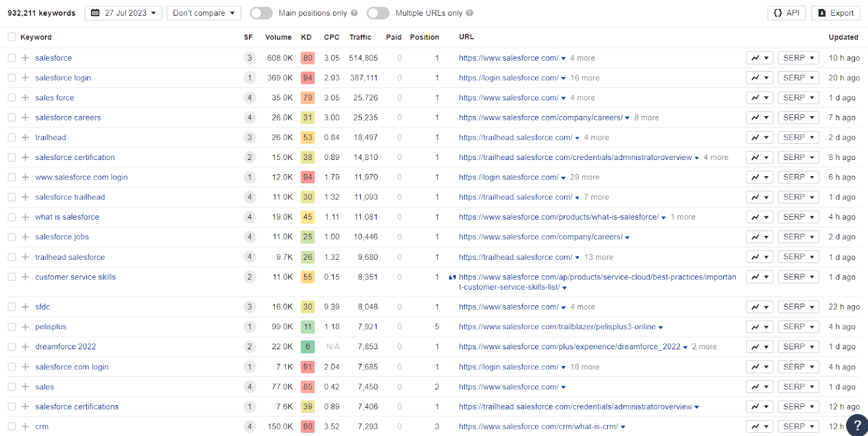The height and width of the screenshot is (436, 868).
Task: Click plus icon next to 'crm'
Action: [x=25, y=427]
